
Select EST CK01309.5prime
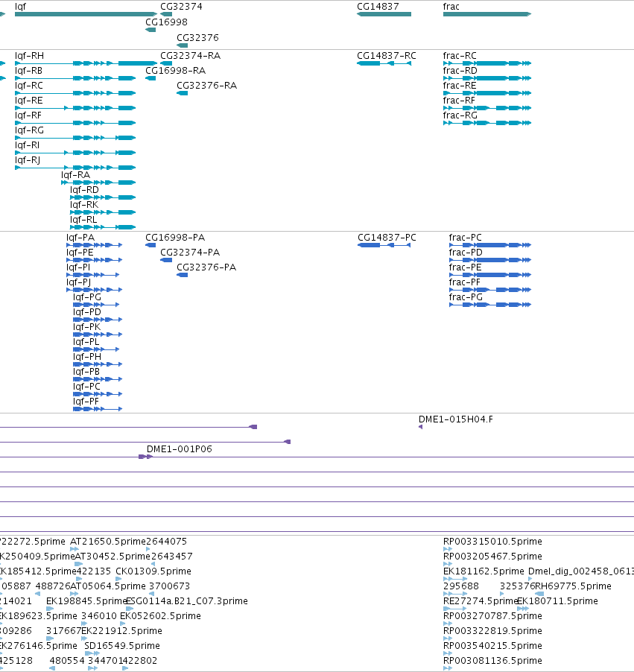(x=118, y=579)
